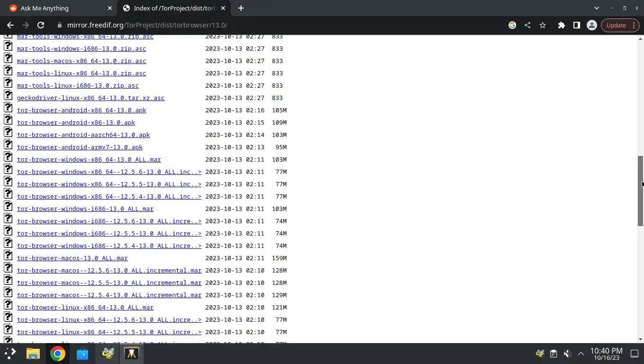Open windows-i686--12.5.6-13.0 incremental link
Screen dimensions: 644x364
tap(109, 221)
